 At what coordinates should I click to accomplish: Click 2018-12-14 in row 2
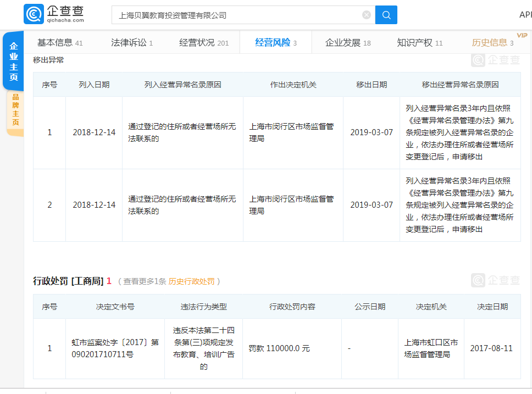coord(94,205)
